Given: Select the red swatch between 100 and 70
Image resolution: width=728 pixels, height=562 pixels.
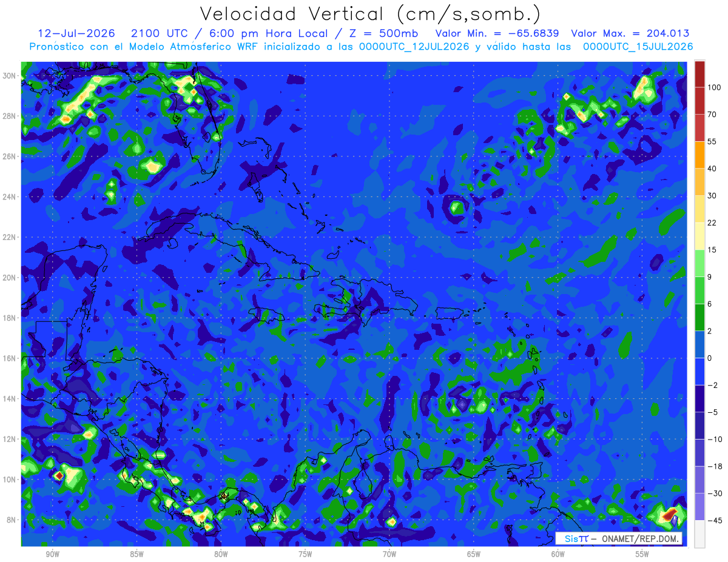Looking at the screenshot, I should pyautogui.click(x=699, y=101).
